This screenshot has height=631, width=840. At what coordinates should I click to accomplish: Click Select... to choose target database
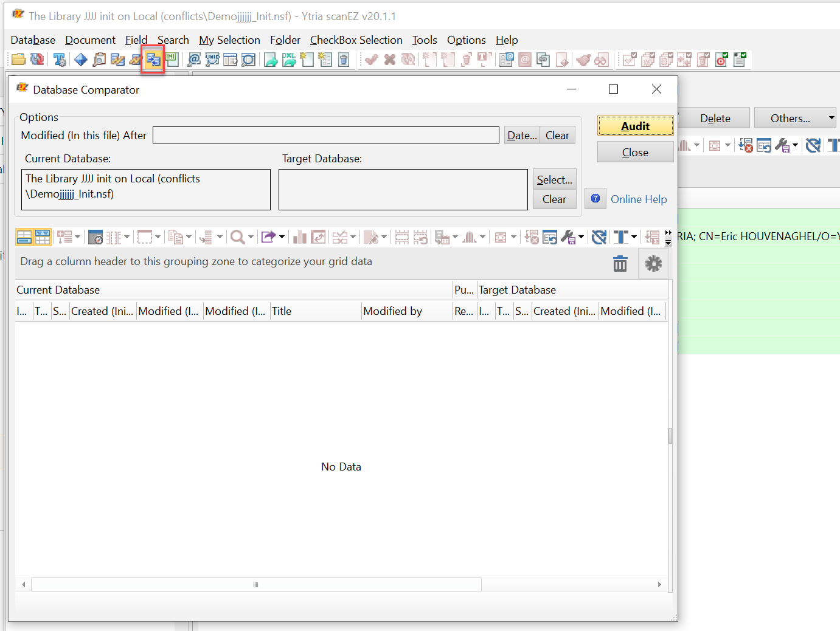click(x=554, y=180)
